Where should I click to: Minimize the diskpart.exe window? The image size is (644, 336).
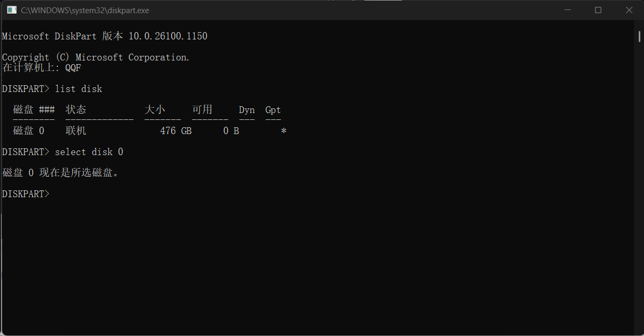pyautogui.click(x=568, y=10)
